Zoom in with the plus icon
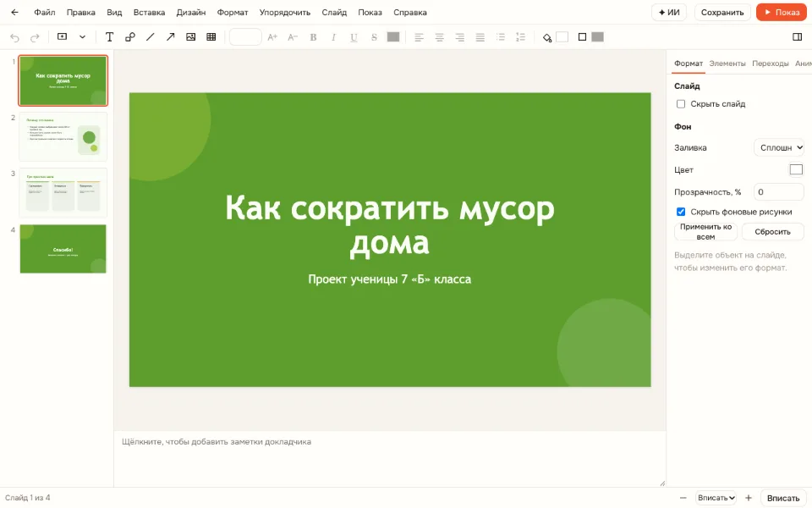The width and height of the screenshot is (812, 508). [x=749, y=498]
